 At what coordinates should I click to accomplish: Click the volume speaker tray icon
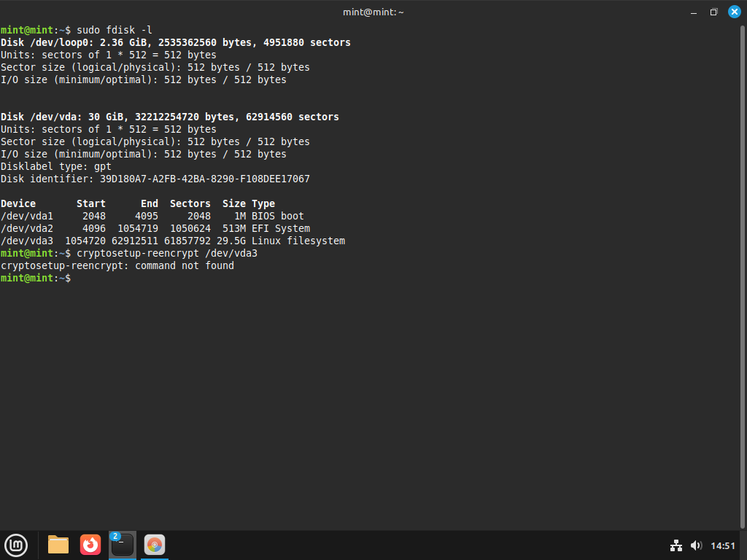(695, 545)
